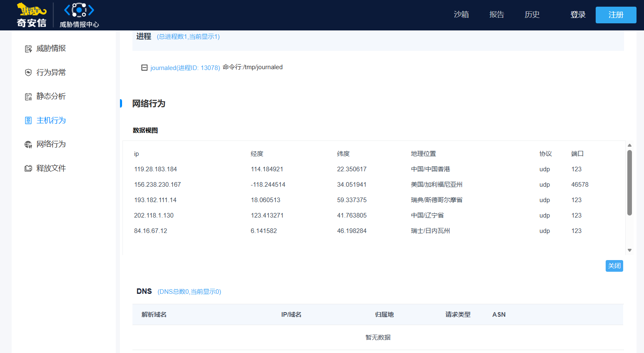The height and width of the screenshot is (353, 644).
Task: Click the data view scrollbar up arrow
Action: point(630,145)
